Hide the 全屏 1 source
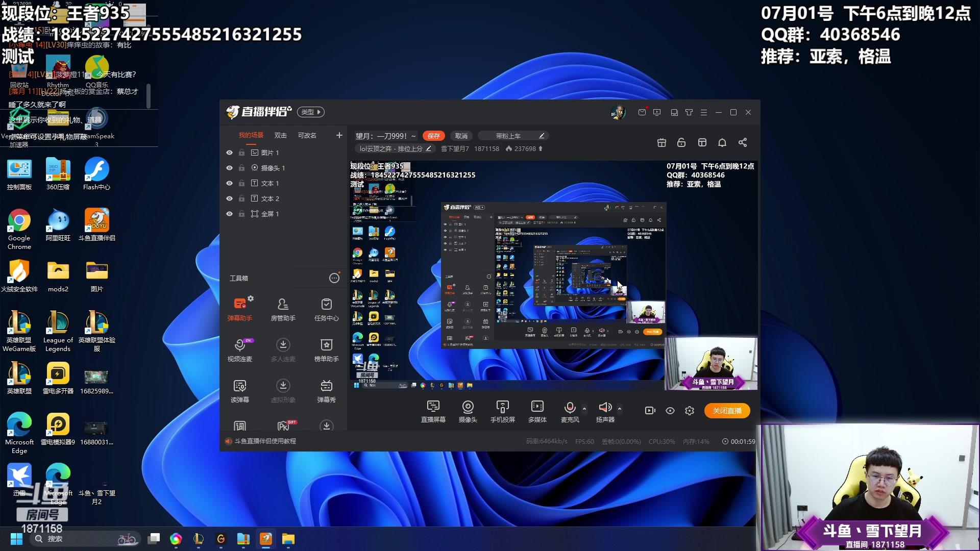The width and height of the screenshot is (980, 551). click(x=229, y=214)
